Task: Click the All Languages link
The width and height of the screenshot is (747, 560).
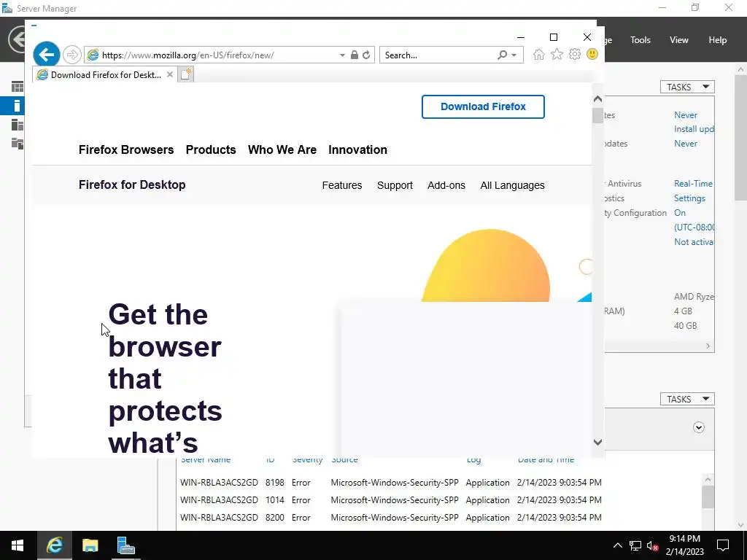Action: (512, 185)
